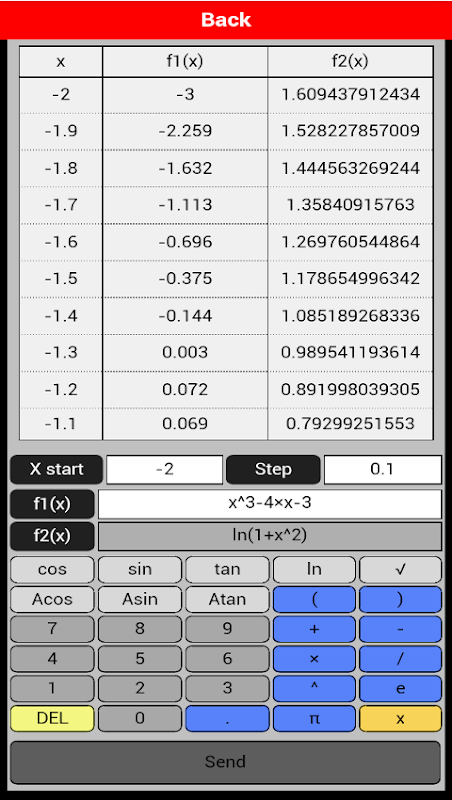This screenshot has width=452, height=800.
Task: Select cell value -1.632
Action: tap(185, 168)
